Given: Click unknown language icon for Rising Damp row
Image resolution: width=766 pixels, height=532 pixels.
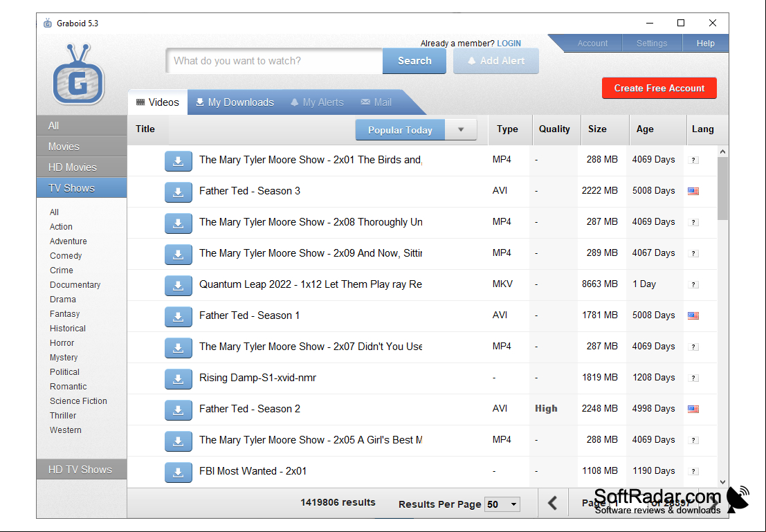Looking at the screenshot, I should coord(693,378).
